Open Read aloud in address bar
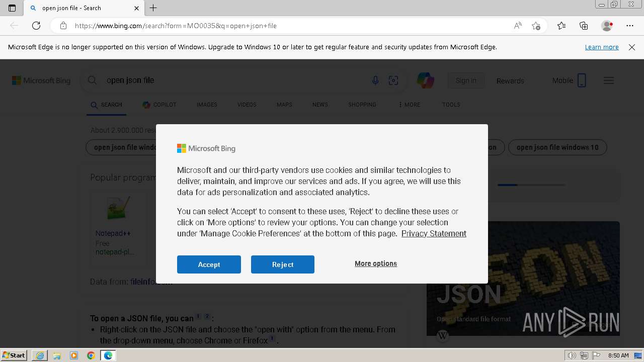Viewport: 644px width, 362px height. [x=518, y=26]
